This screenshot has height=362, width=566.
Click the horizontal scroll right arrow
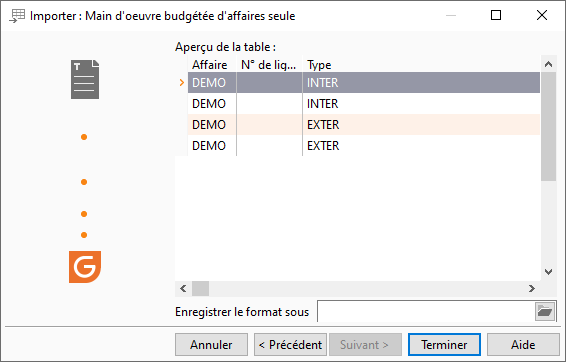click(x=532, y=288)
